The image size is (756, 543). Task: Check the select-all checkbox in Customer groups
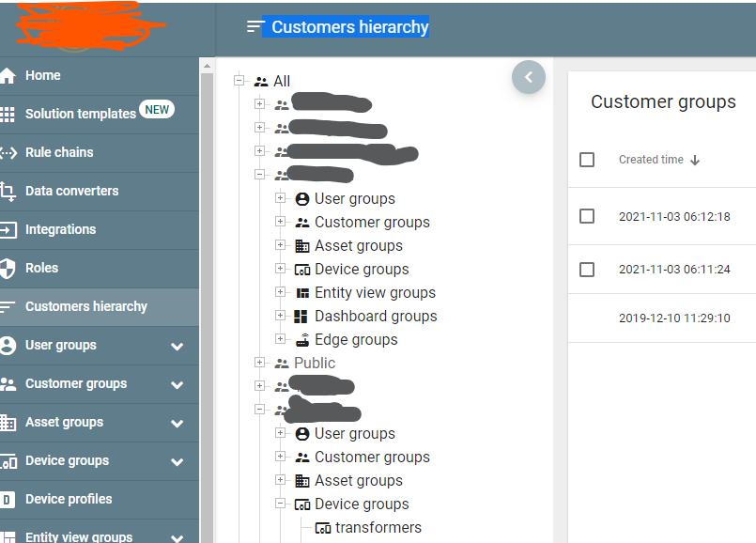point(587,160)
